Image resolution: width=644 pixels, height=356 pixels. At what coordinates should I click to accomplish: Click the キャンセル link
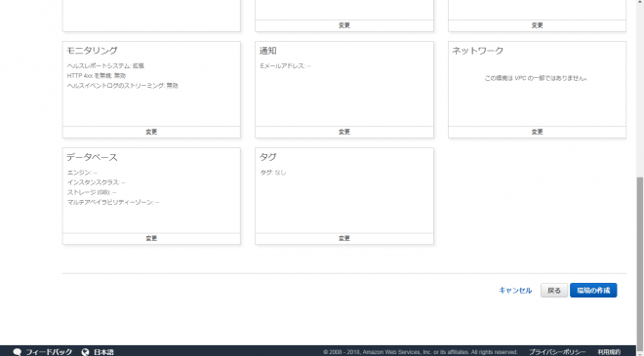tap(515, 291)
